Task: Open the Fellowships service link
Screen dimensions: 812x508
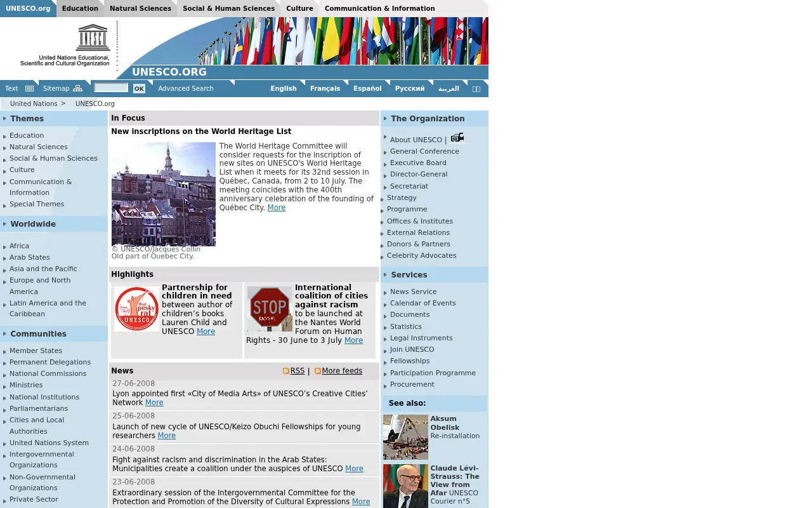Action: (x=410, y=361)
